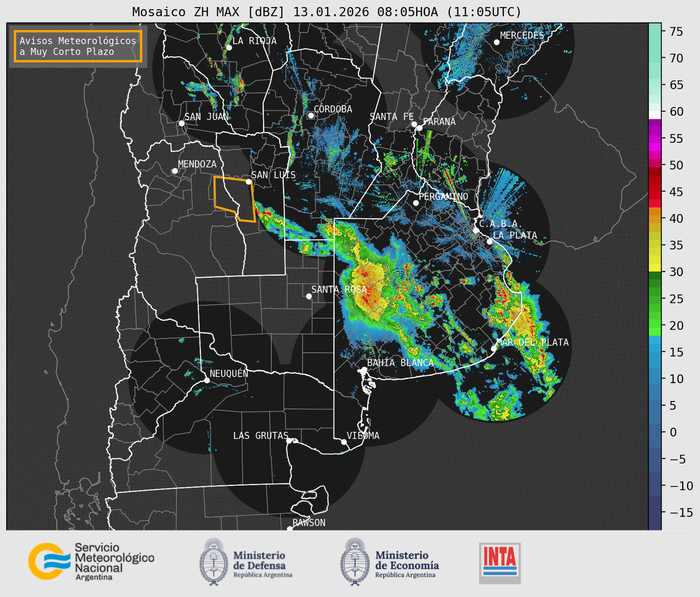The height and width of the screenshot is (597, 700).
Task: Click the VIEDMA city label
Action: click(x=363, y=436)
